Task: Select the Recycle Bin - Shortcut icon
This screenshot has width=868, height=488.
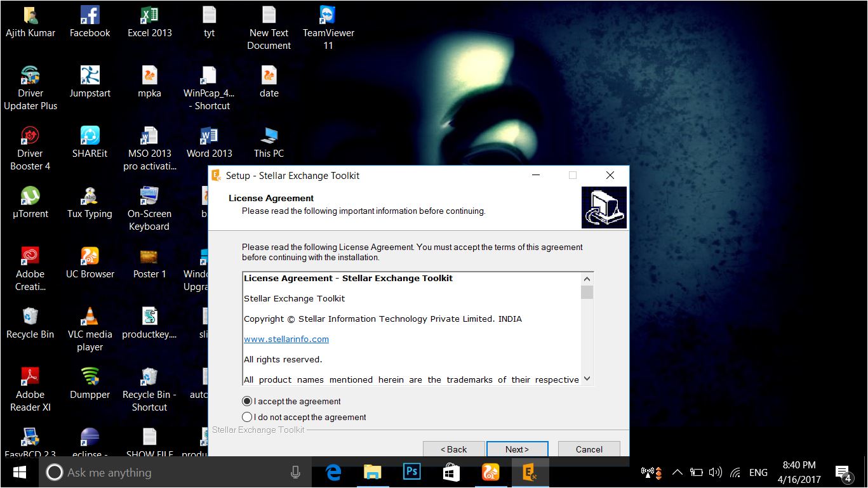Action: tap(149, 390)
